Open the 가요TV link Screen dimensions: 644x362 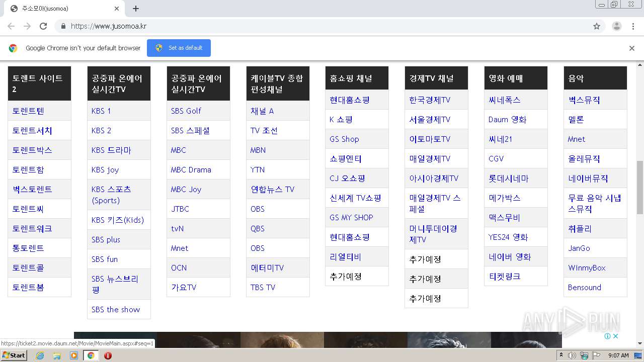tap(184, 287)
